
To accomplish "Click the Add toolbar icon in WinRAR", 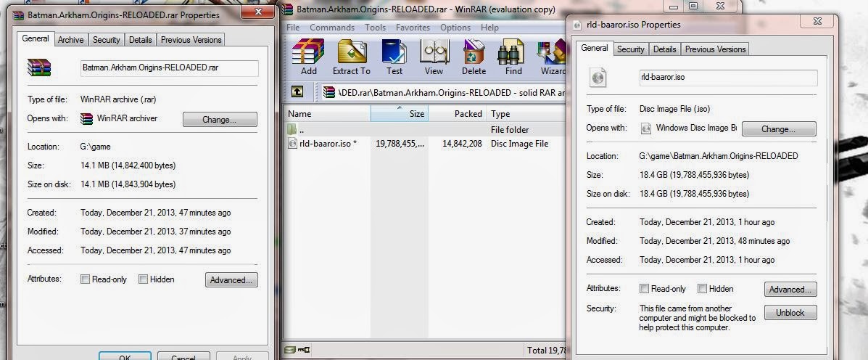I will (x=308, y=57).
